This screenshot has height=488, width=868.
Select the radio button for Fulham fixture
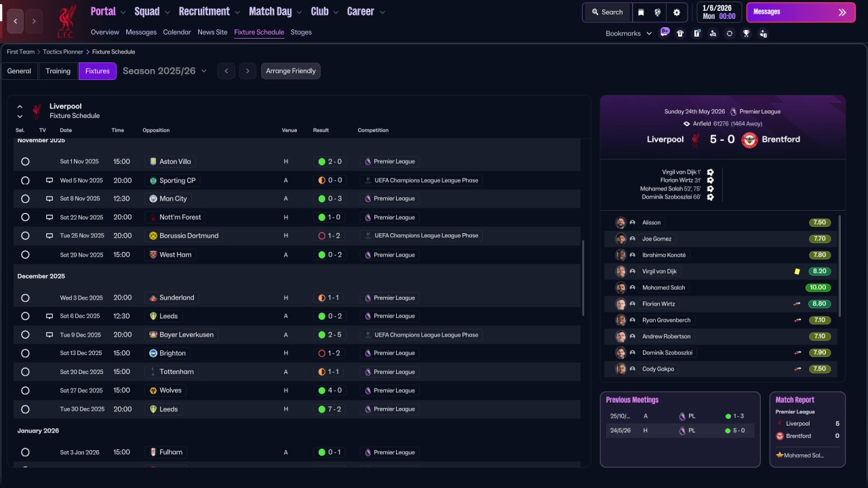[25, 453]
